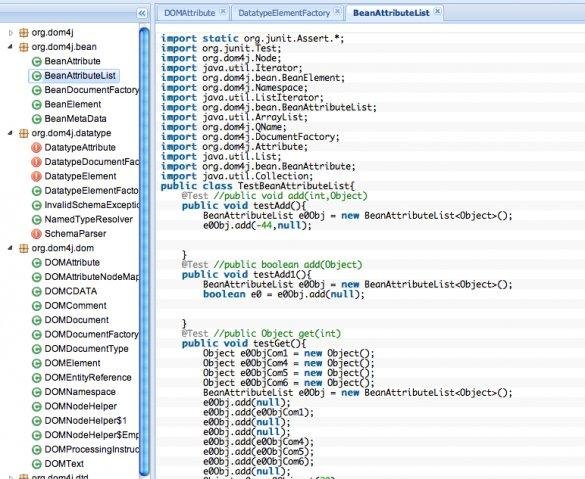
Task: Collapse the org.dom4j.bean package
Action: point(10,47)
